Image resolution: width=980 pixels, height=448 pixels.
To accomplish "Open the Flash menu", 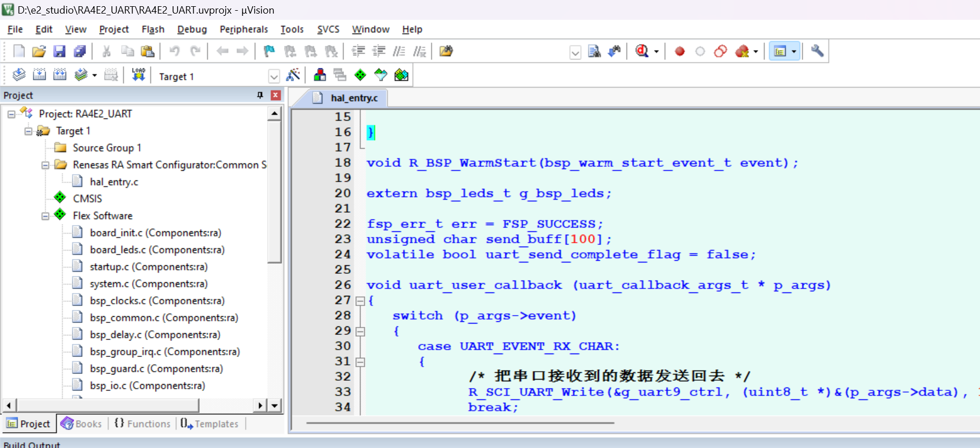I will tap(153, 29).
